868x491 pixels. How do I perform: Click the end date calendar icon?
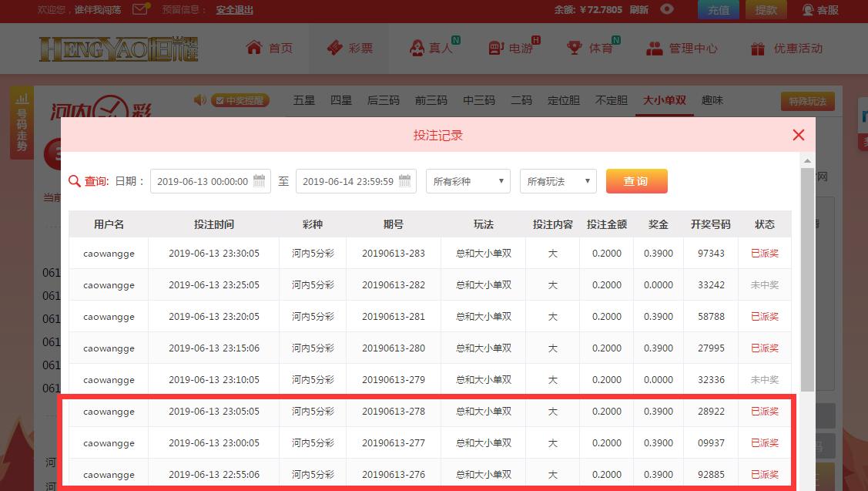point(404,180)
